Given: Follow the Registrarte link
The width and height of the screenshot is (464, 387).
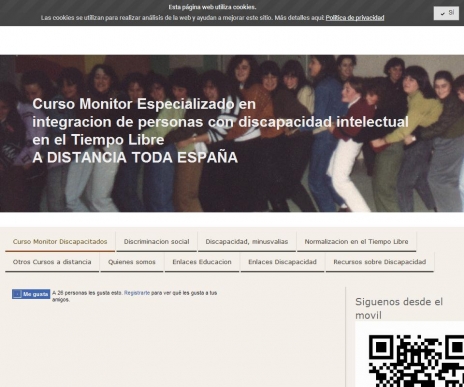Looking at the screenshot, I should point(137,293).
